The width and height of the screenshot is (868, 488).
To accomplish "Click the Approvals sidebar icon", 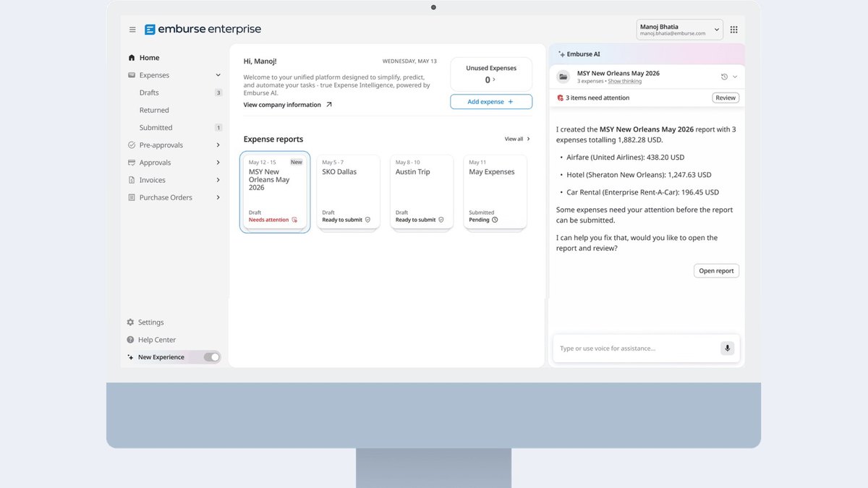I will [132, 163].
